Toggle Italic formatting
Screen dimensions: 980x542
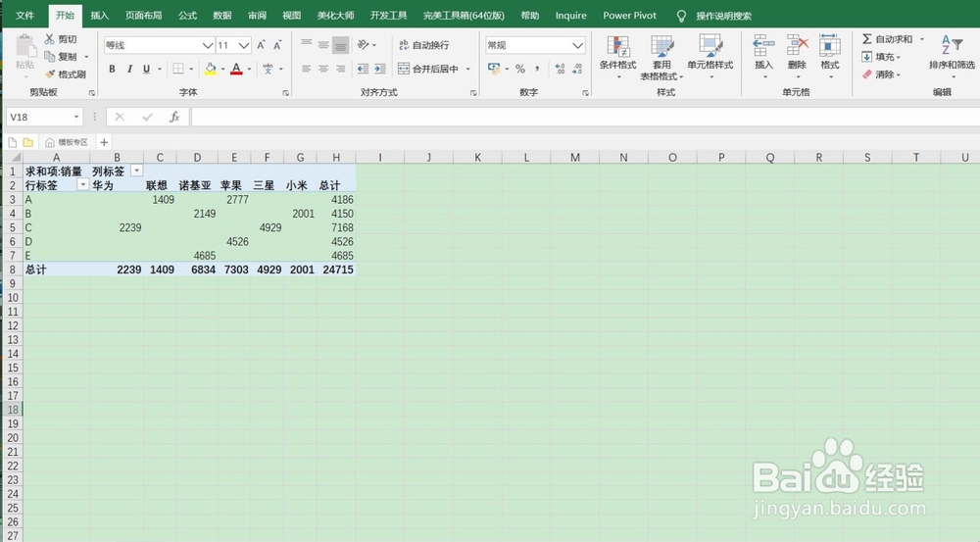pyautogui.click(x=129, y=69)
